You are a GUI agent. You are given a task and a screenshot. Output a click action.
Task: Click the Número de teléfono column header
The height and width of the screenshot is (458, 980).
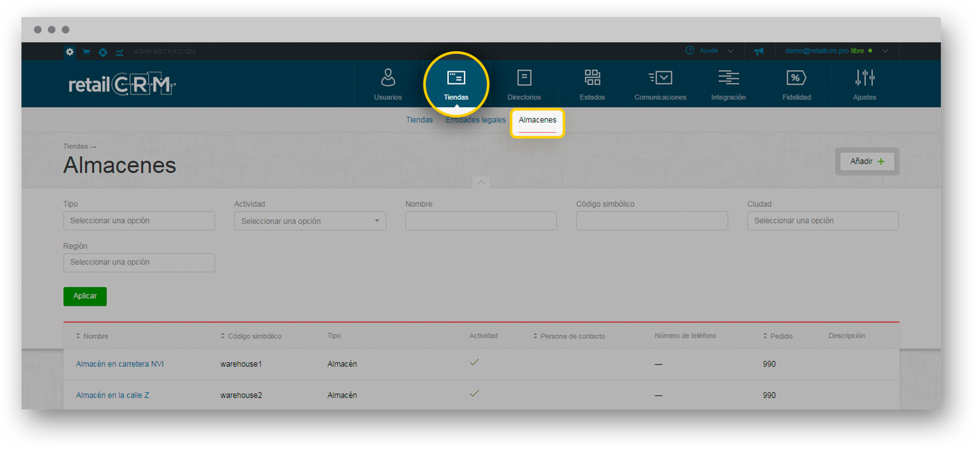[x=685, y=336]
